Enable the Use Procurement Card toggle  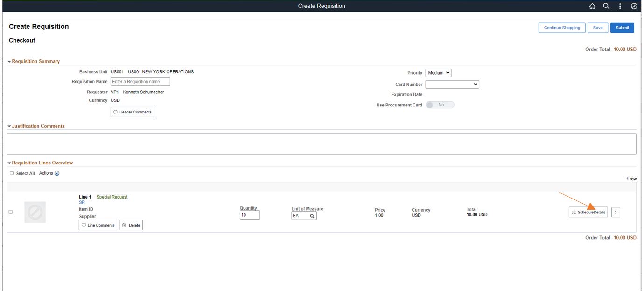(441, 104)
